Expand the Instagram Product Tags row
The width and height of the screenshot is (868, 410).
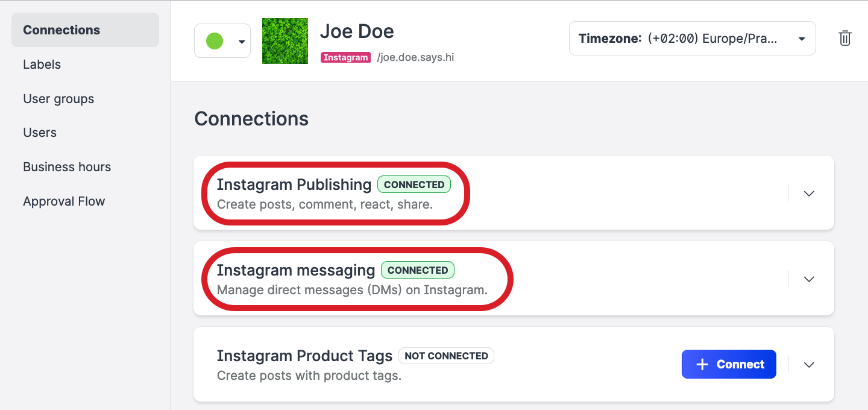[x=809, y=365]
